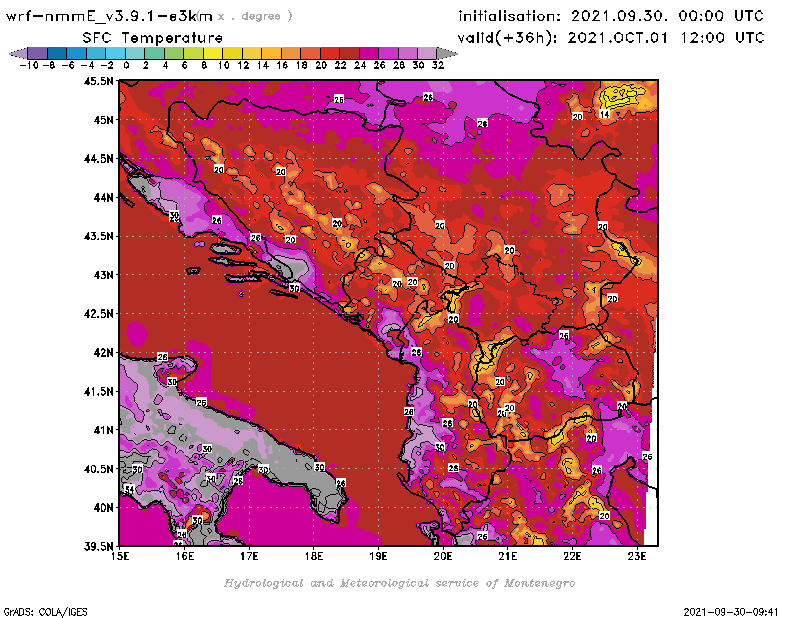This screenshot has height=618, width=800.
Task: Pick the yellow legend swatch between 8 and 10
Action: (x=213, y=53)
